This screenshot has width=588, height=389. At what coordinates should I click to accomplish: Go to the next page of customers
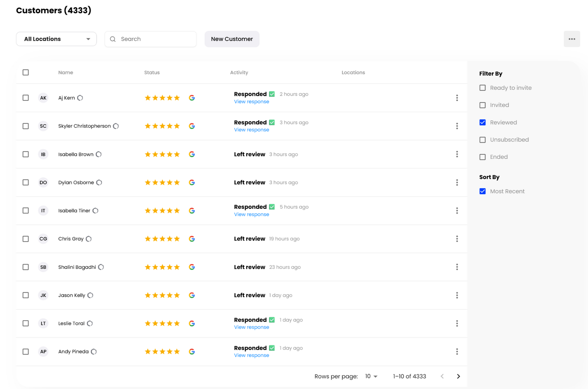coord(458,376)
